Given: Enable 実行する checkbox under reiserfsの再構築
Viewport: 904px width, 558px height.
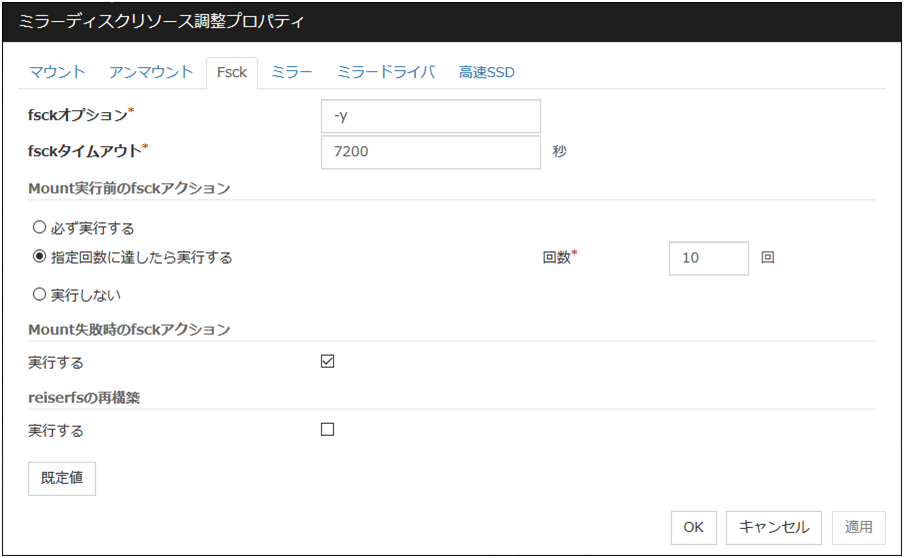Looking at the screenshot, I should 327,430.
